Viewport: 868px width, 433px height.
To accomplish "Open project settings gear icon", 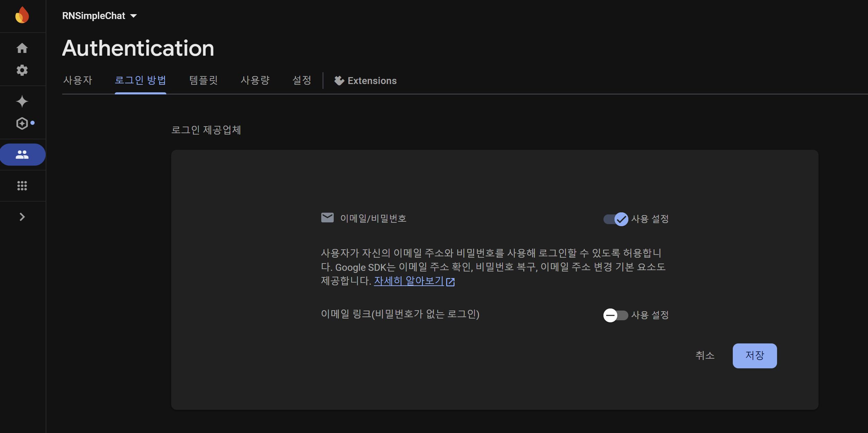I will [22, 70].
